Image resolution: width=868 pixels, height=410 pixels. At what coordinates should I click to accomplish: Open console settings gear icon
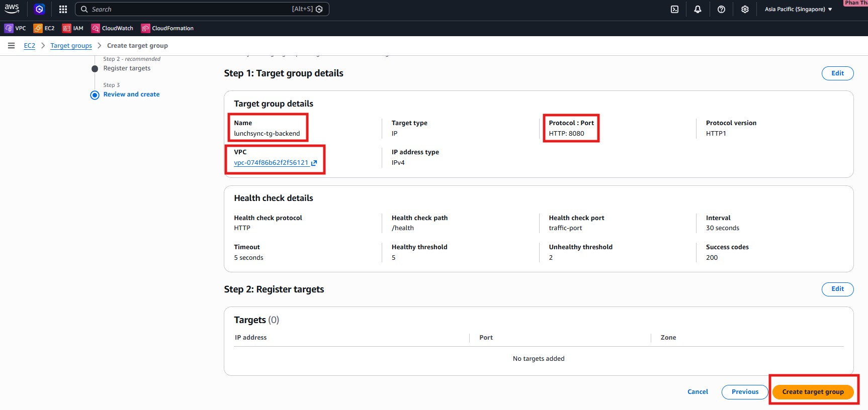coord(745,9)
